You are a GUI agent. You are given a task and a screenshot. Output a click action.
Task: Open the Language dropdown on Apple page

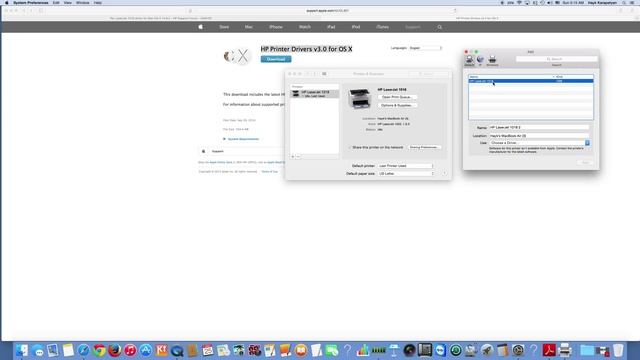(x=425, y=48)
